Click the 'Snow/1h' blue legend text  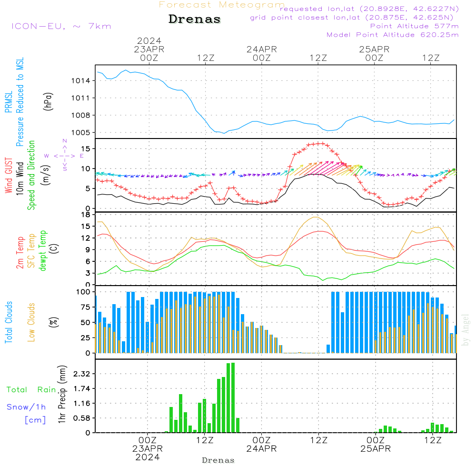click(26, 407)
